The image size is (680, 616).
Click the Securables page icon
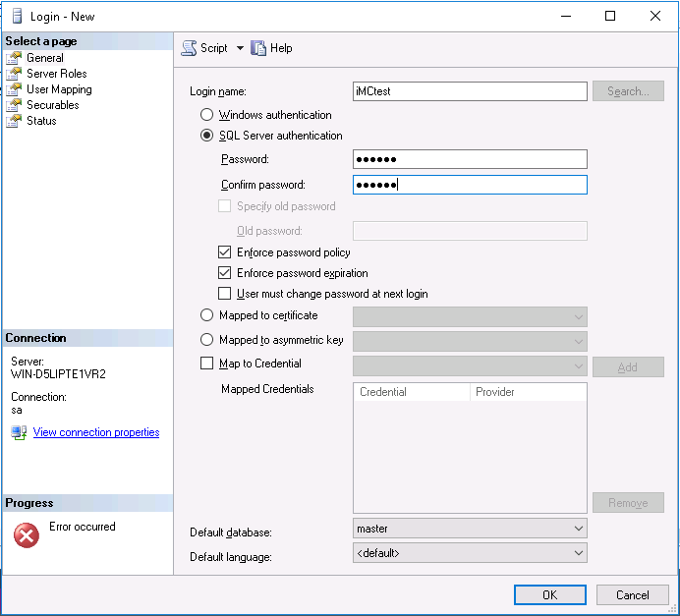14,105
